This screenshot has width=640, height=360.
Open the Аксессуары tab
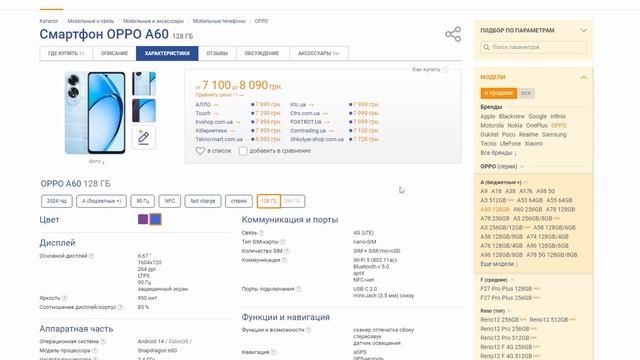(319, 53)
